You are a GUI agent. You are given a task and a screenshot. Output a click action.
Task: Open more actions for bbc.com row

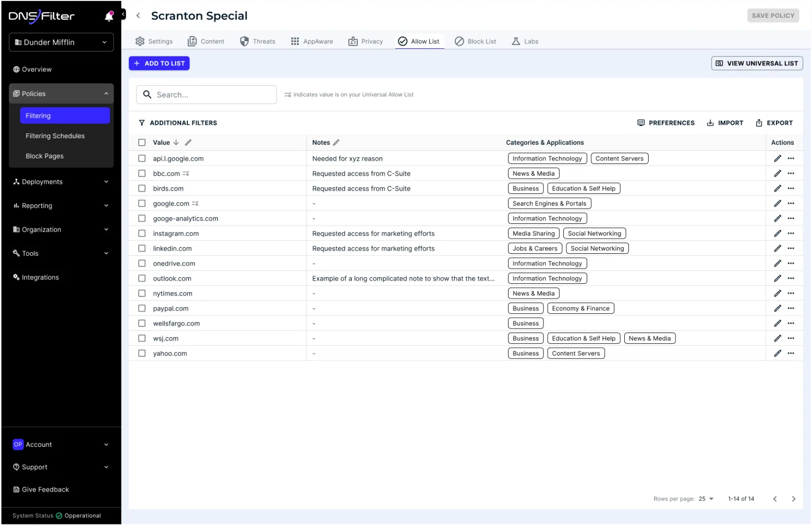tap(791, 174)
